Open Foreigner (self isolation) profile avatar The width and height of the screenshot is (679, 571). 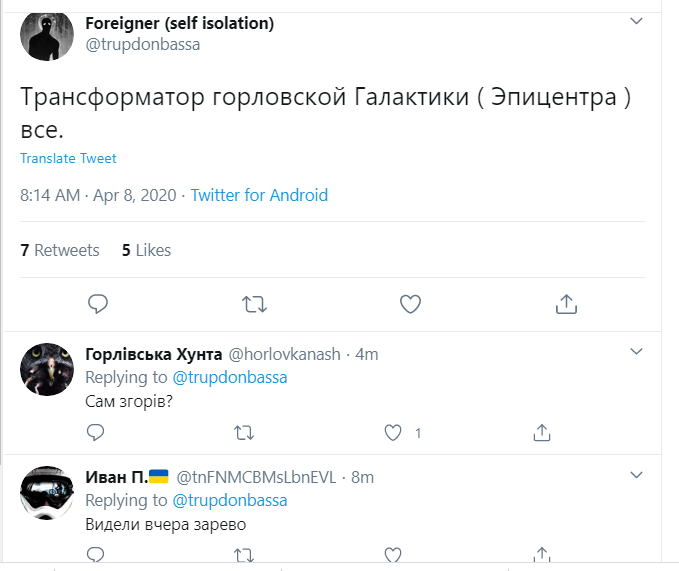(46, 37)
